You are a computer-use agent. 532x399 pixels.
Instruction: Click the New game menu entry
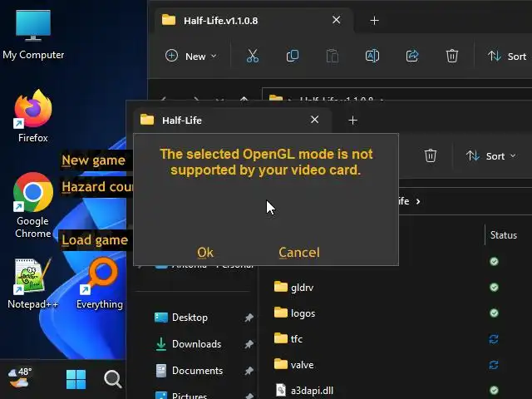94,160
